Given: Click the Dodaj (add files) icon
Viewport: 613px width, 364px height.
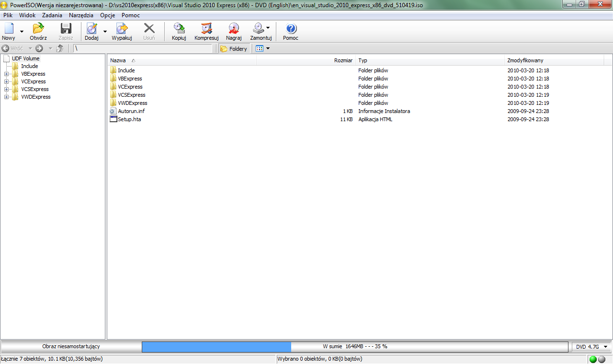Looking at the screenshot, I should pos(91,29).
